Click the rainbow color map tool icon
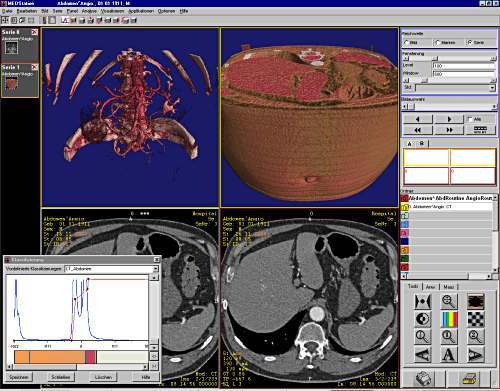The width and height of the screenshot is (500, 391). 449,319
